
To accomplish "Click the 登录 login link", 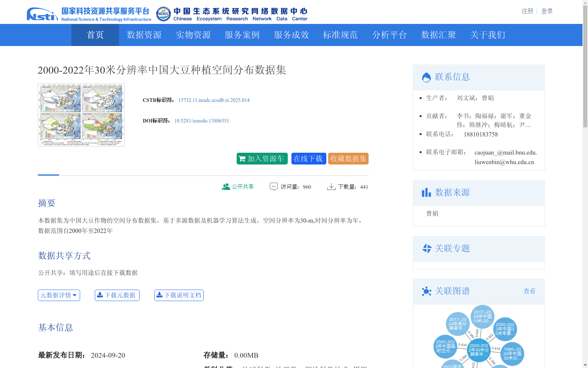I will (x=547, y=11).
